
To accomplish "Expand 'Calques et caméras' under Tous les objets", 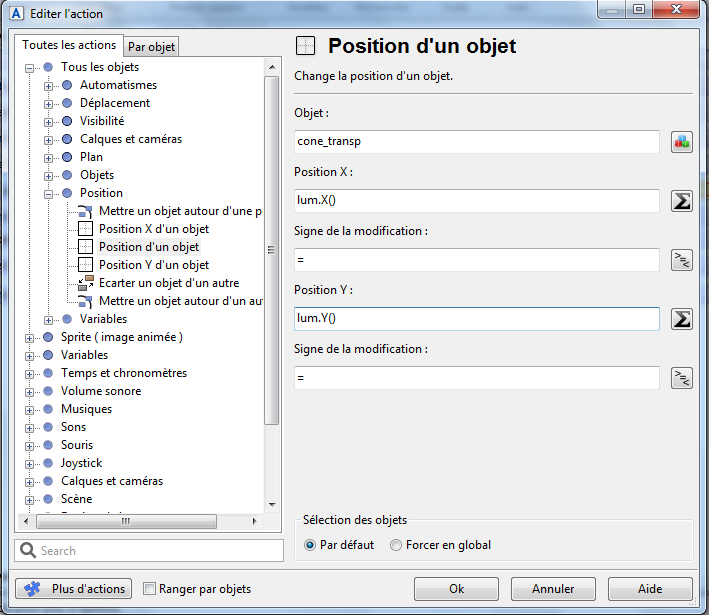I will coord(48,140).
